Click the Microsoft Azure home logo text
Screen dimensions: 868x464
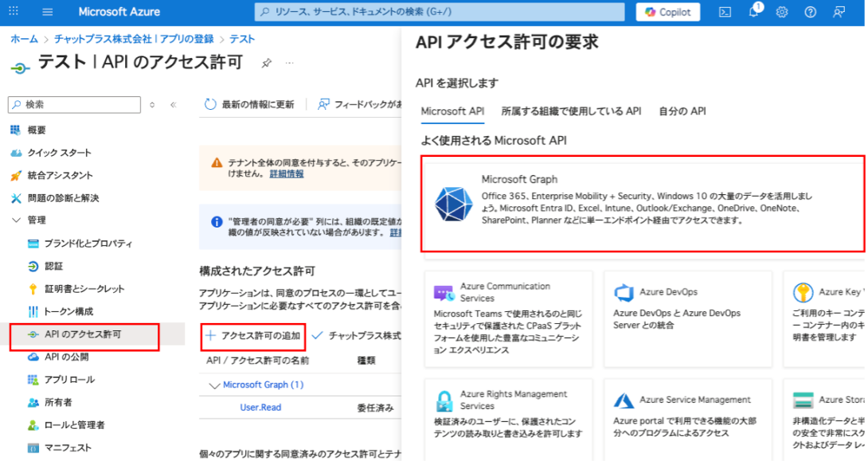click(x=119, y=12)
